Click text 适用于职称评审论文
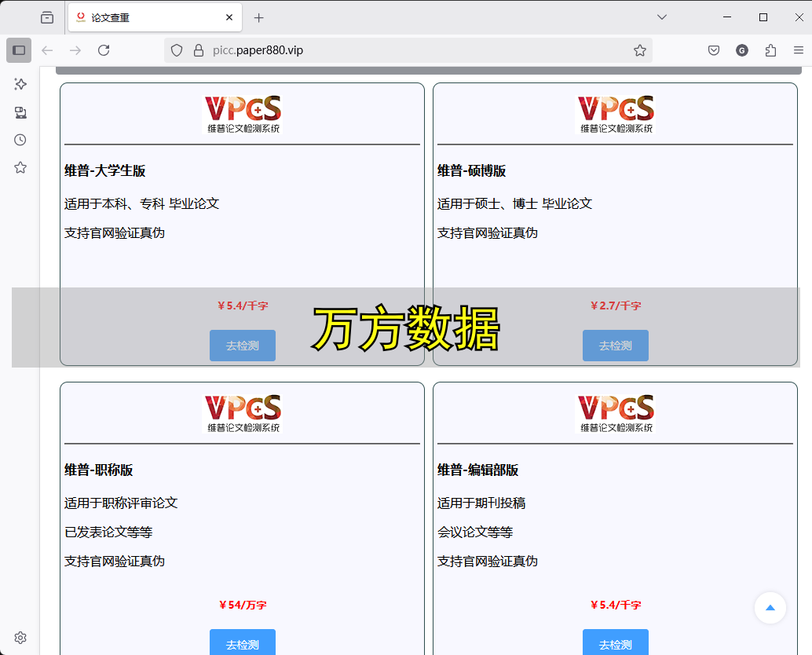Image resolution: width=812 pixels, height=655 pixels. click(121, 503)
